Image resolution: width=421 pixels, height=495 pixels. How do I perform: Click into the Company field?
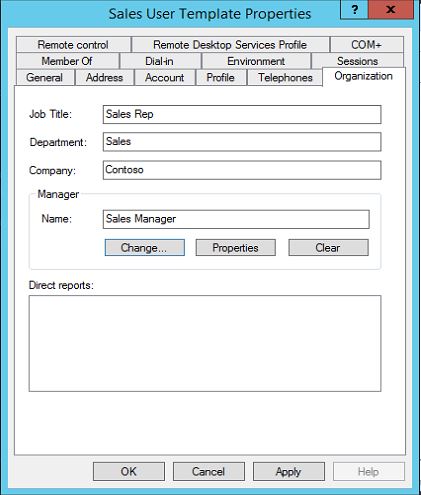242,170
